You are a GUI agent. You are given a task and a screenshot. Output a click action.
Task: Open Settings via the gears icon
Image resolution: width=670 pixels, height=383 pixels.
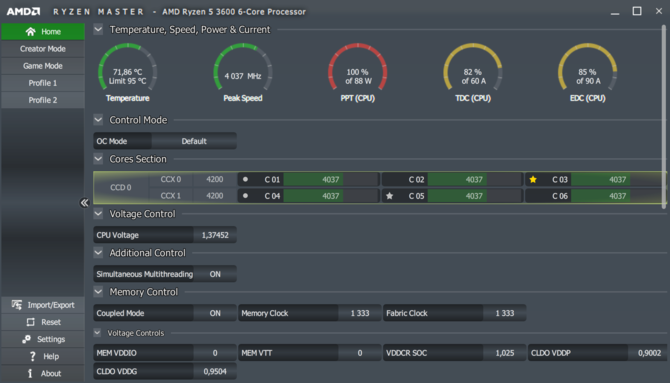coord(26,339)
